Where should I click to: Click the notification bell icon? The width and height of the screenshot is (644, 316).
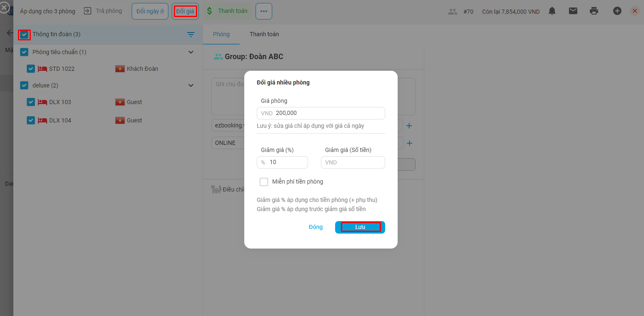[x=552, y=11]
